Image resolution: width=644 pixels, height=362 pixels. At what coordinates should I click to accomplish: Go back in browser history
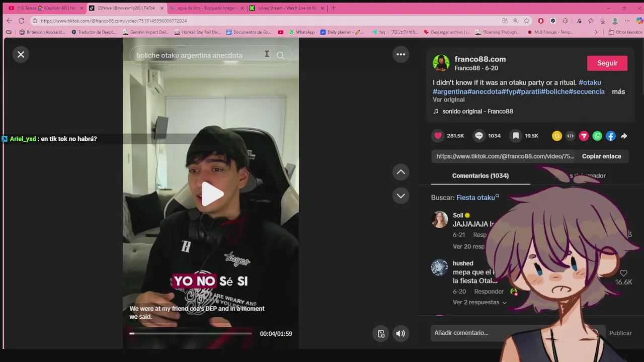click(9, 21)
